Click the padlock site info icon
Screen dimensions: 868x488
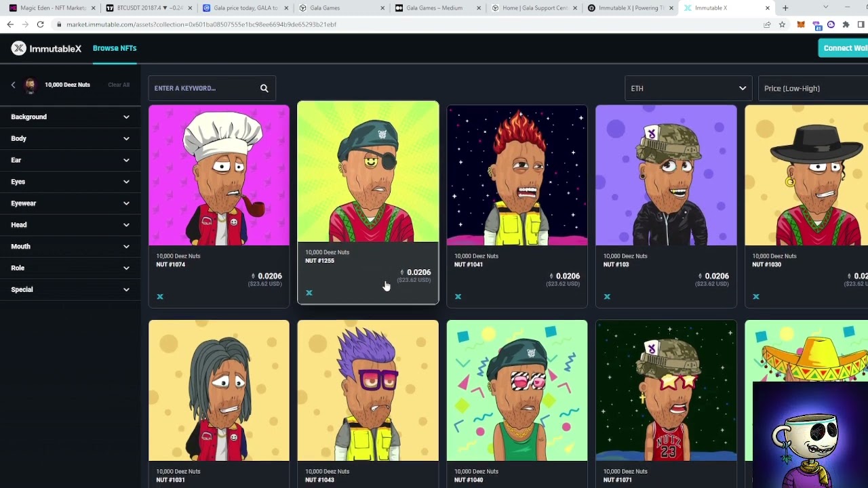(60, 24)
